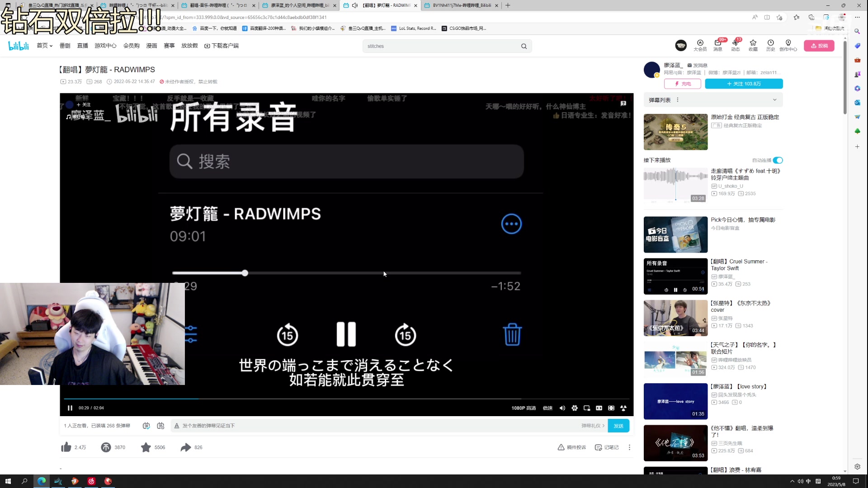Open the 消息 messages icon in top bar
868x488 pixels.
(718, 45)
